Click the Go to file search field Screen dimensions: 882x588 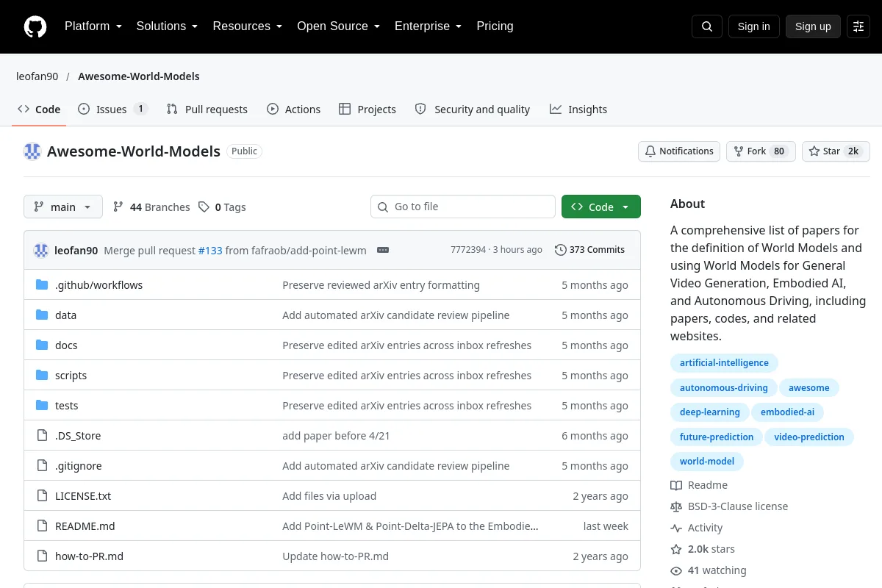coord(463,207)
